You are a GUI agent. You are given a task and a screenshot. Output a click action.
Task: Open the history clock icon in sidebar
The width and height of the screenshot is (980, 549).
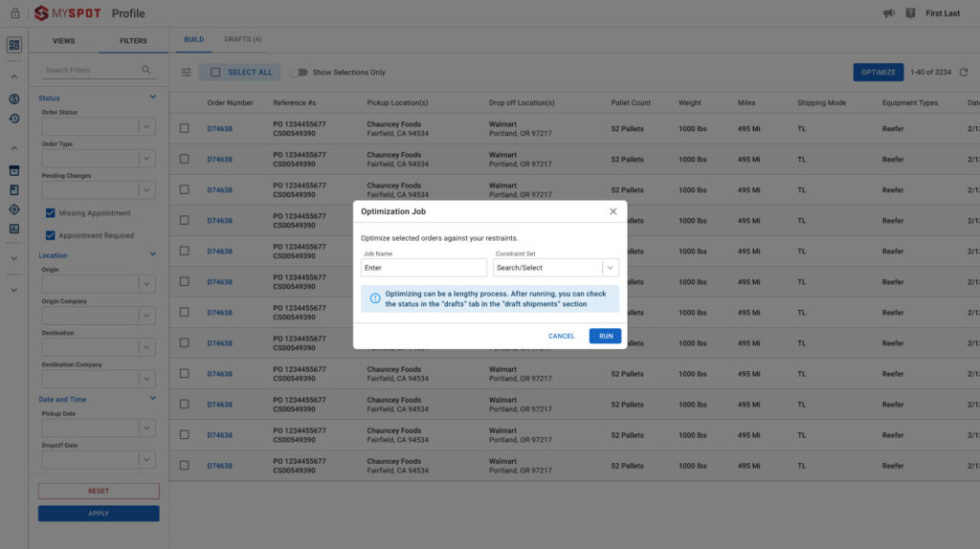point(13,119)
